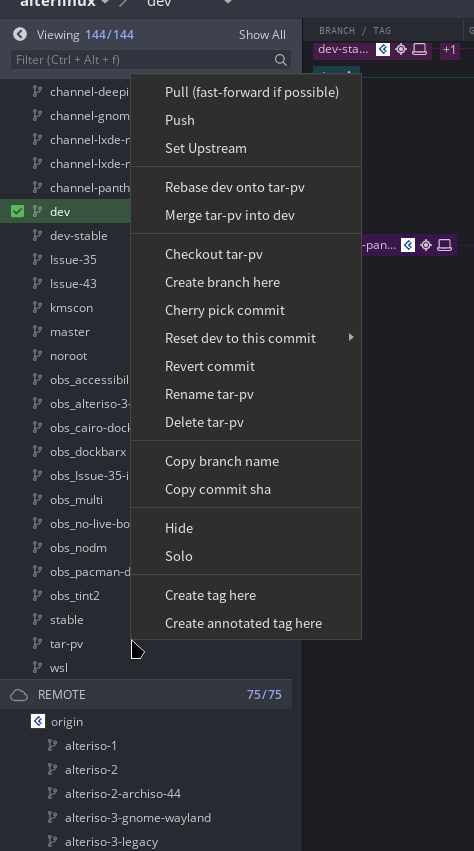Collapse the REMOTE section header
This screenshot has width=474, height=851.
coord(146,695)
